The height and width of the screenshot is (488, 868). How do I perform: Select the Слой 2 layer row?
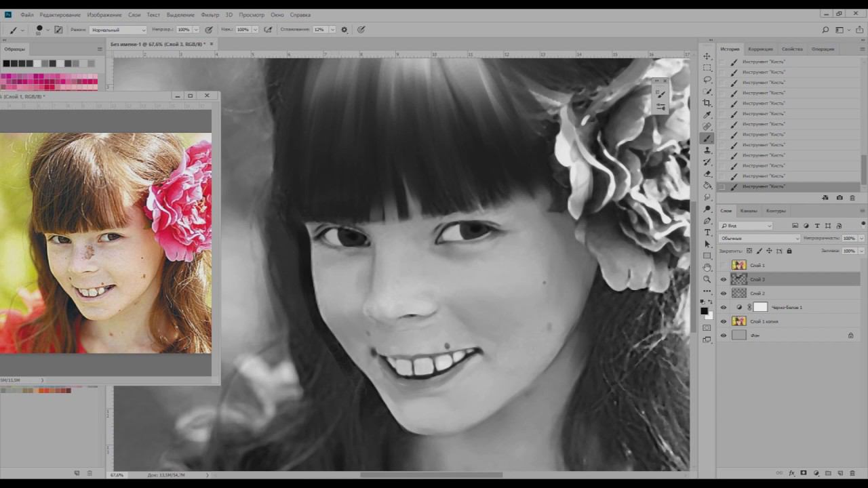pos(789,293)
